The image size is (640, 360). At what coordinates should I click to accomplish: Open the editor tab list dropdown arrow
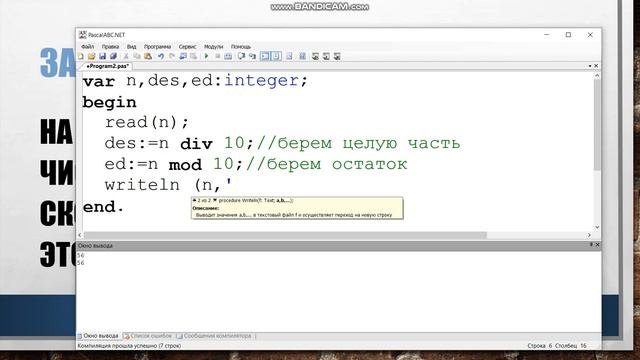click(590, 66)
